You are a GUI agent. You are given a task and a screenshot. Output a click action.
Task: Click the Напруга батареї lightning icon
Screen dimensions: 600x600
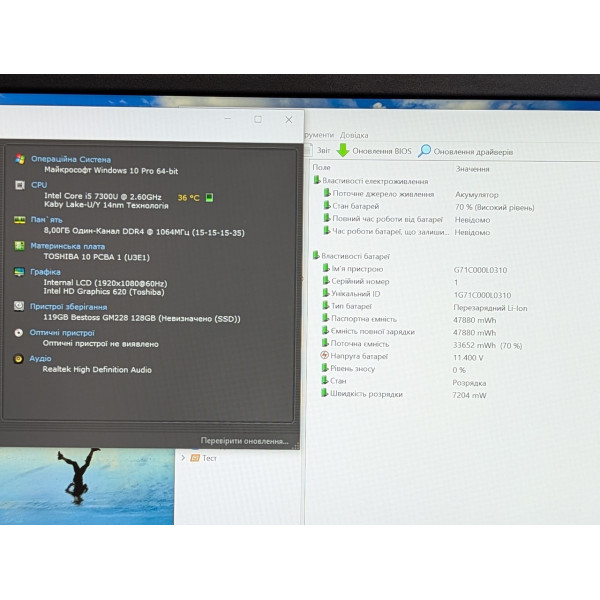(x=324, y=355)
